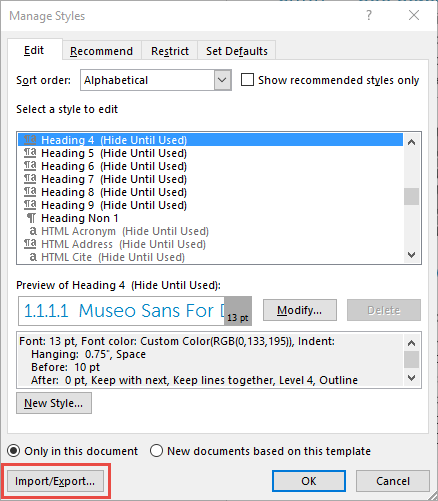Select Heading 8 (Hide Until Used) style
Screen dimensions: 438x501
(210, 192)
